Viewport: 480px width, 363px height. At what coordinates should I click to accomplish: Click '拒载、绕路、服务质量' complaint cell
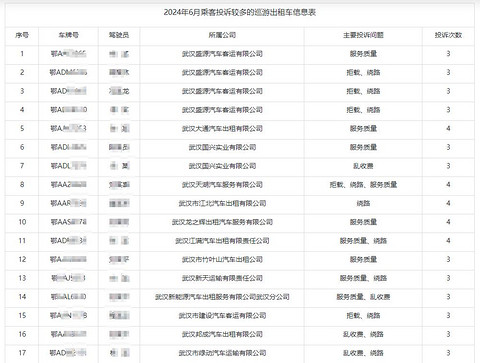click(363, 184)
